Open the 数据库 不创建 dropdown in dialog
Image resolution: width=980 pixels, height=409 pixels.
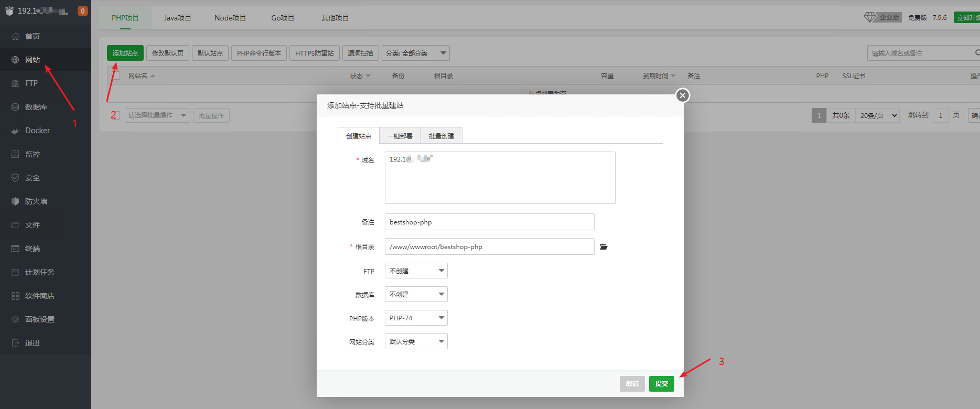pyautogui.click(x=416, y=295)
